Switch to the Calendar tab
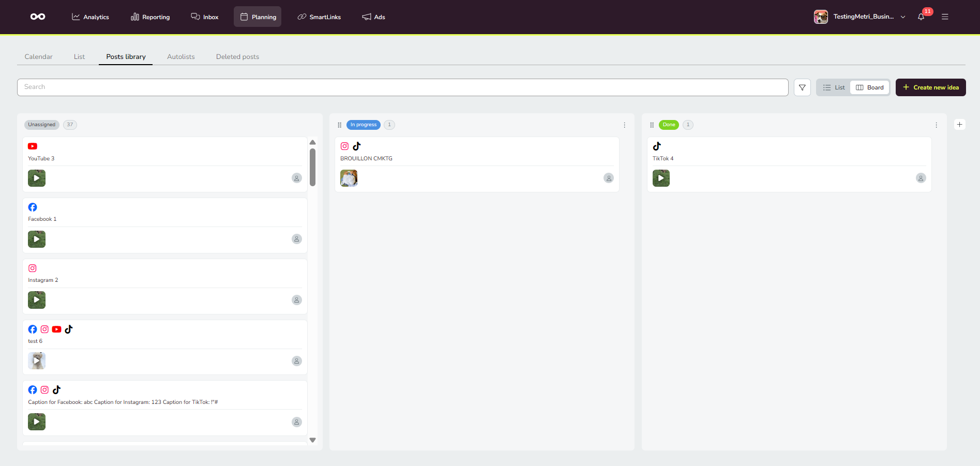Image resolution: width=980 pixels, height=466 pixels. click(x=39, y=57)
